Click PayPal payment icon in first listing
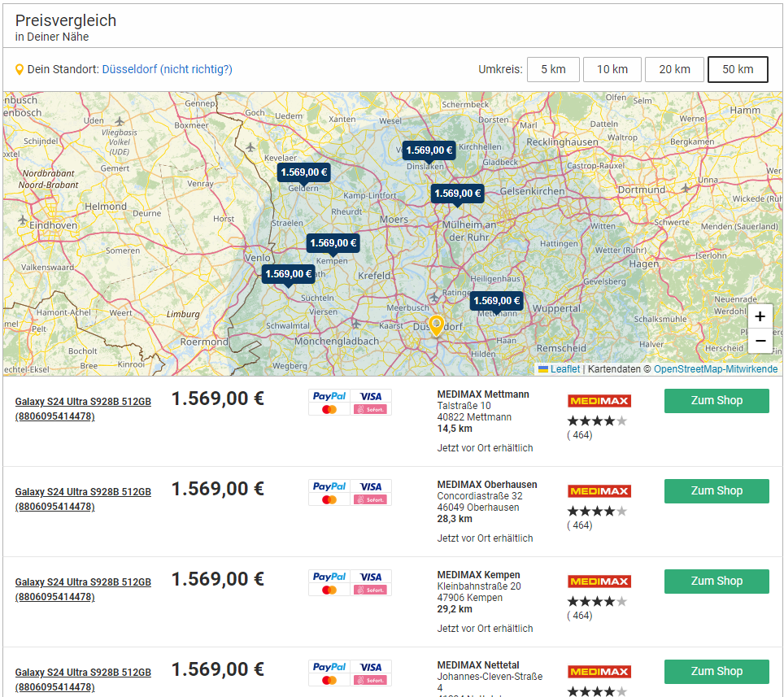This screenshot has width=784, height=697. pos(329,396)
